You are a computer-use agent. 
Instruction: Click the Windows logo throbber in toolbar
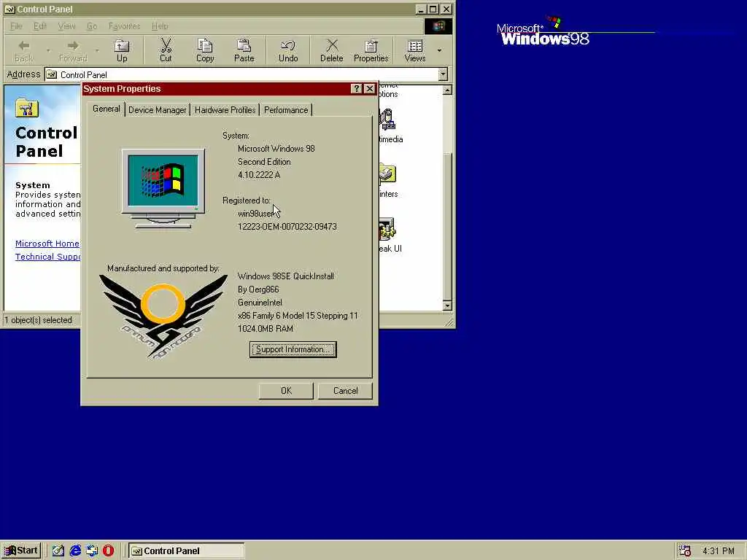(x=438, y=26)
